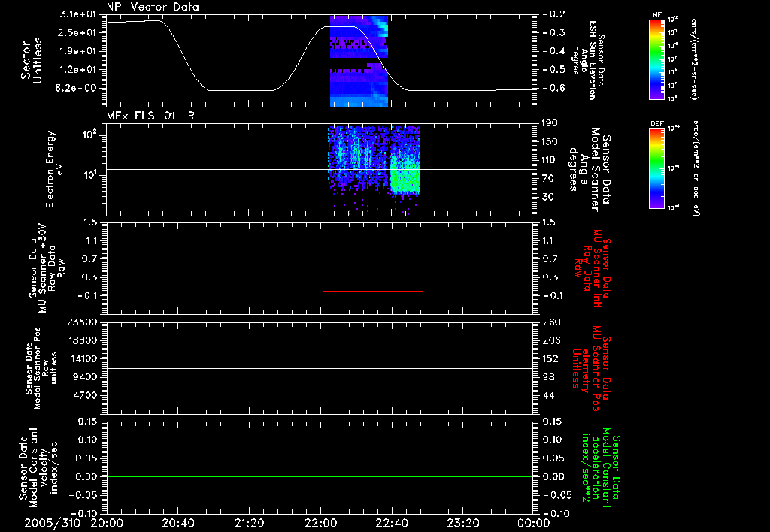770x532 pixels.
Task: Click the "4700" scanner position tick value
Action: 86,395
